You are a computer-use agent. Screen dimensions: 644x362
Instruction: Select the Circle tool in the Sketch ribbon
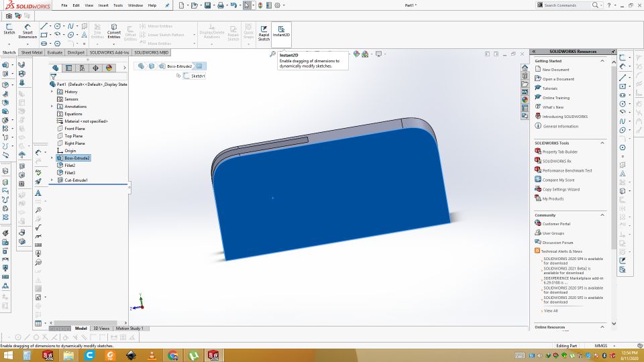pos(58,26)
